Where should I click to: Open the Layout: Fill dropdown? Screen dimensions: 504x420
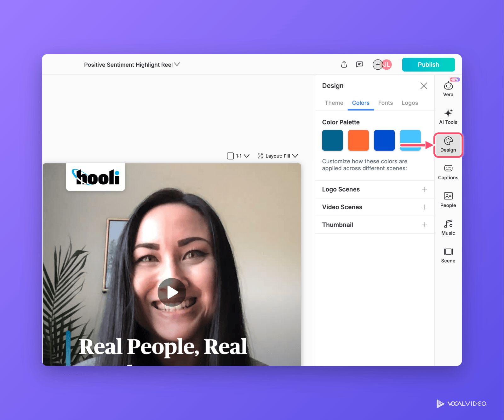pos(278,156)
